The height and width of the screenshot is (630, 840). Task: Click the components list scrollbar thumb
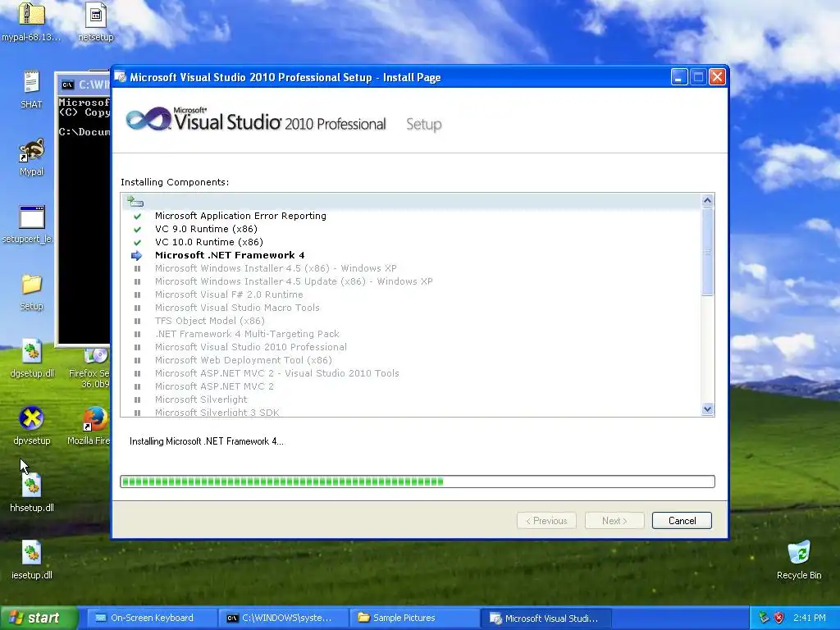click(x=707, y=252)
